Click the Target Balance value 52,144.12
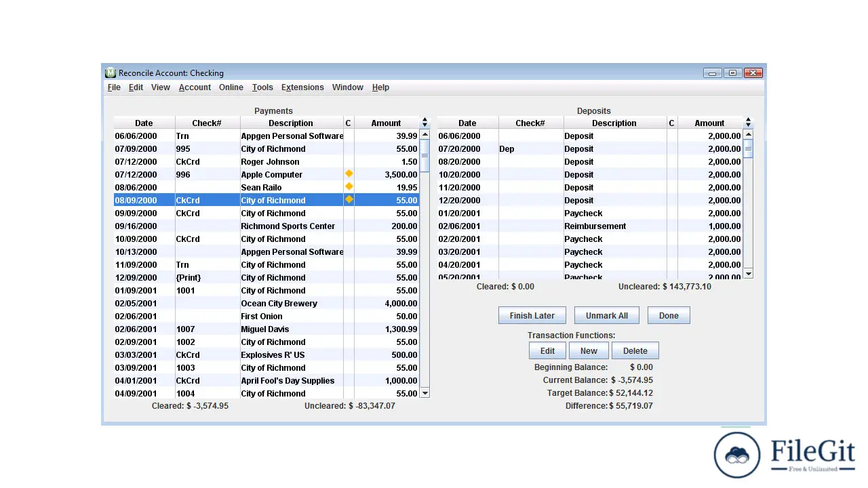The image size is (868, 488). pos(631,393)
